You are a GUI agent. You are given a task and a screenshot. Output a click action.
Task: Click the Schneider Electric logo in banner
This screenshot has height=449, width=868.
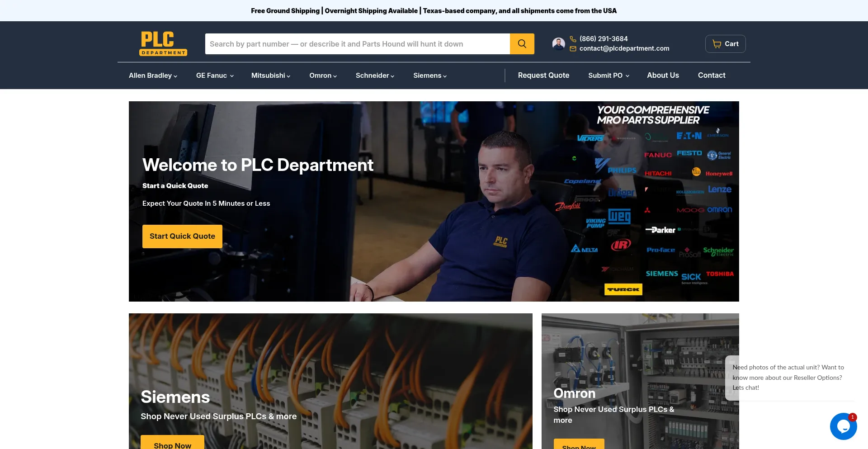click(x=718, y=251)
